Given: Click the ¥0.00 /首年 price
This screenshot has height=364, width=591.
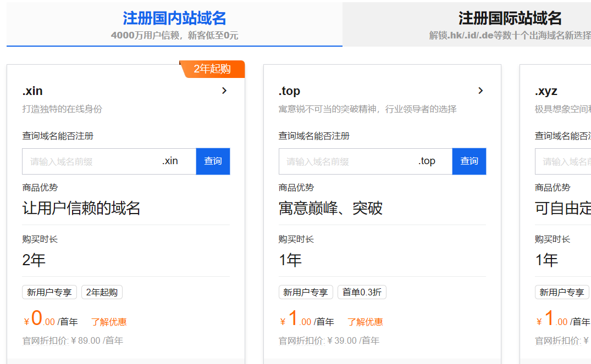Looking at the screenshot, I should 51,318.
